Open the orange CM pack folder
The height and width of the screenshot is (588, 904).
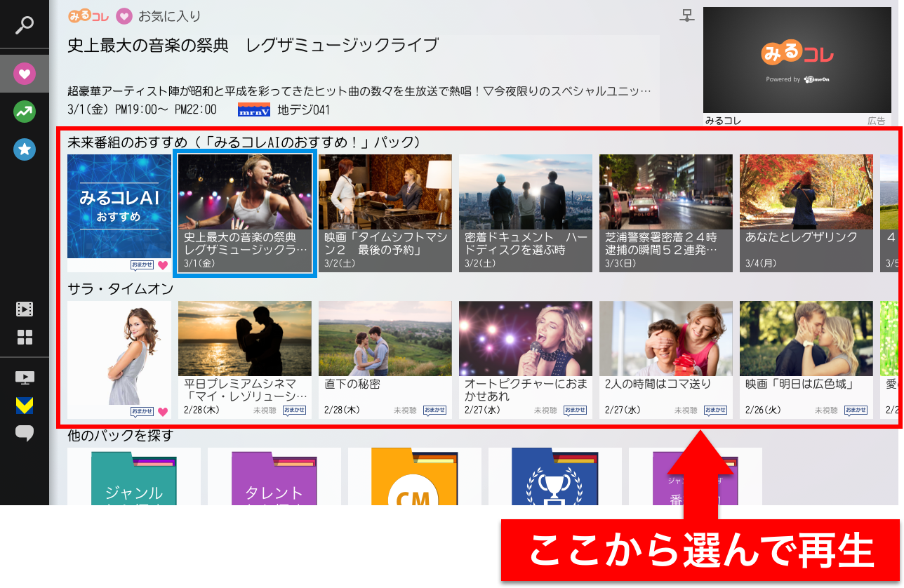click(x=414, y=477)
